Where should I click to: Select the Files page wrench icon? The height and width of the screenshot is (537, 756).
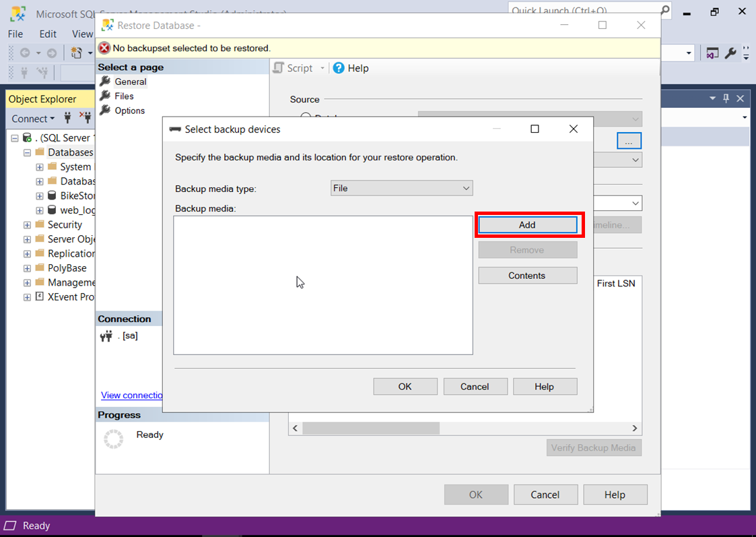105,96
